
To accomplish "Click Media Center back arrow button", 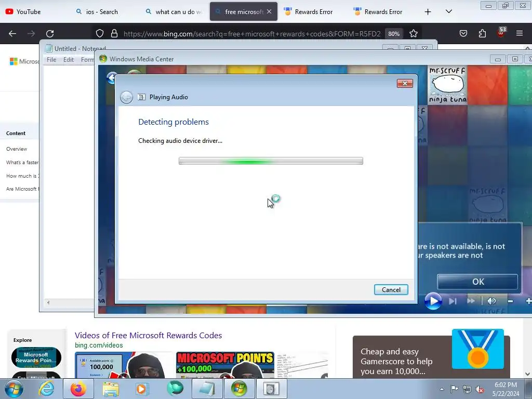I will [112, 78].
